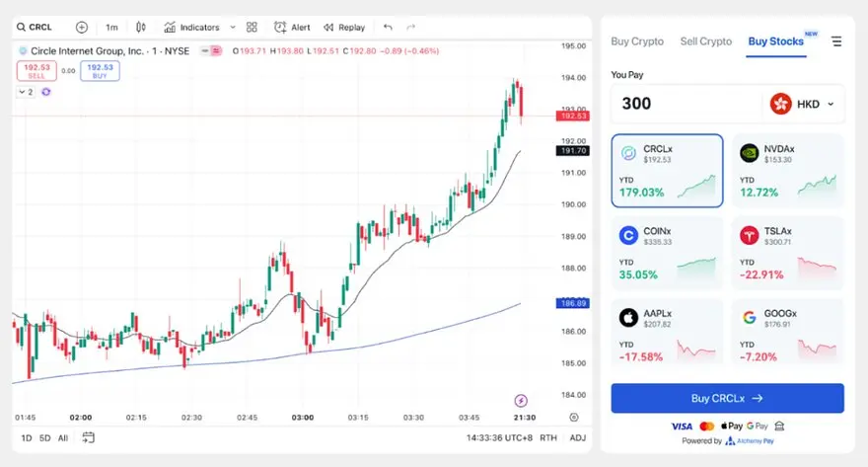Open the Alchemy Pay link
The width and height of the screenshot is (868, 467).
coord(750,441)
